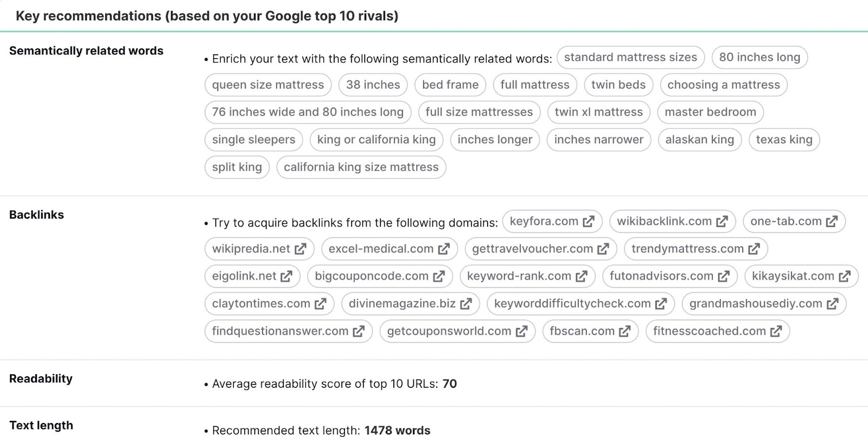This screenshot has width=868, height=448.
Task: Open claytontimes.com via external link icon
Action: coord(320,304)
